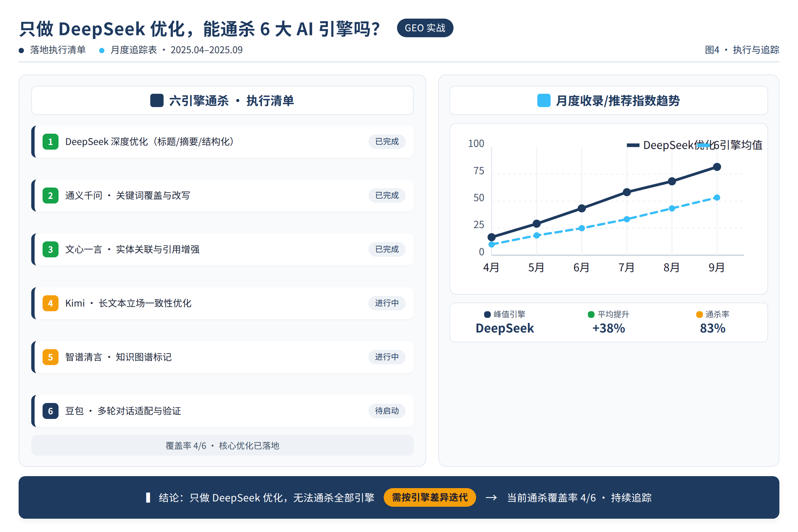The image size is (798, 532).
Task: Click 图4 · 执行与追踪 caption
Action: pyautogui.click(x=742, y=50)
